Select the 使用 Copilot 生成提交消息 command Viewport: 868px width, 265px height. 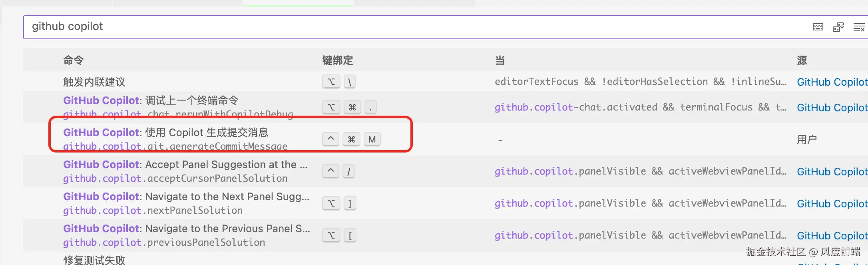click(x=446, y=139)
